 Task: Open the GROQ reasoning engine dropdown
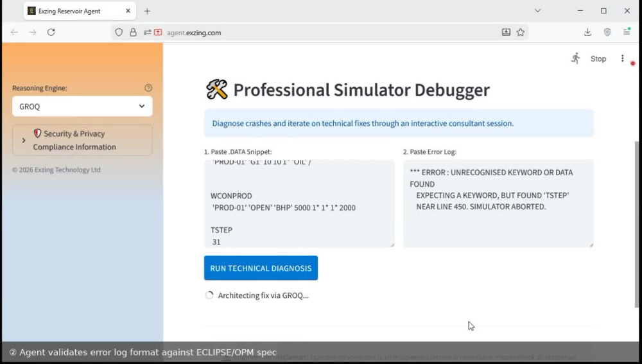pyautogui.click(x=82, y=107)
